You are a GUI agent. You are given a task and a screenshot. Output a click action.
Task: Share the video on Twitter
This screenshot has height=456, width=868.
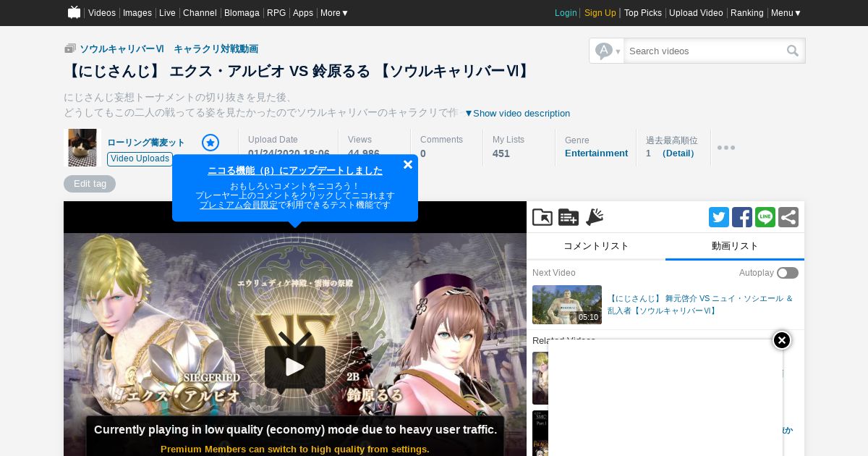tap(719, 217)
